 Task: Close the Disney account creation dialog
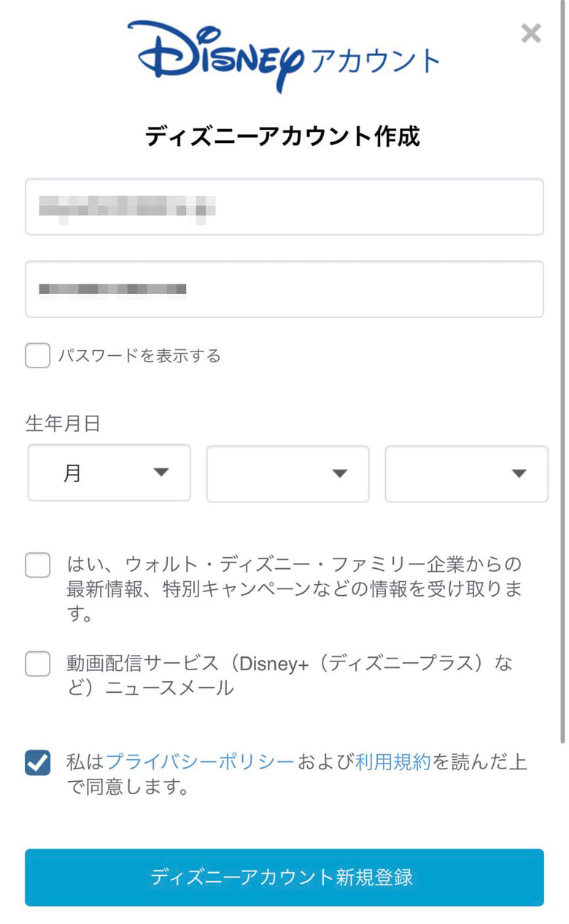[x=530, y=33]
